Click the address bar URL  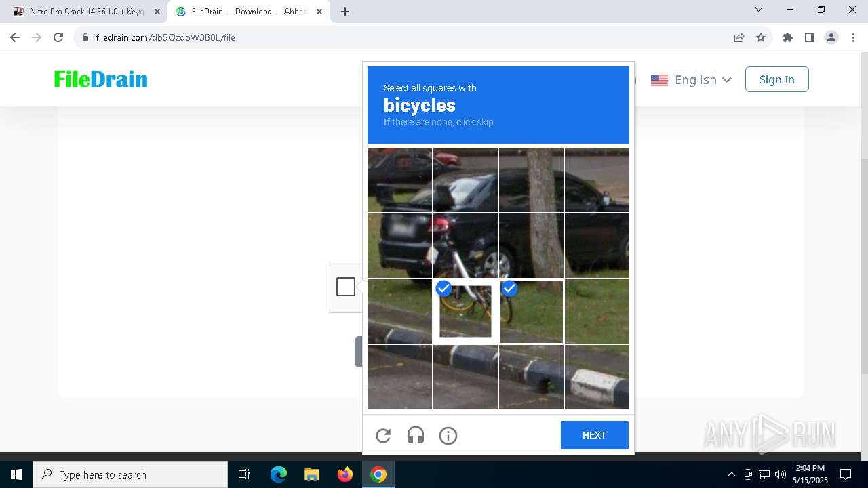[165, 37]
